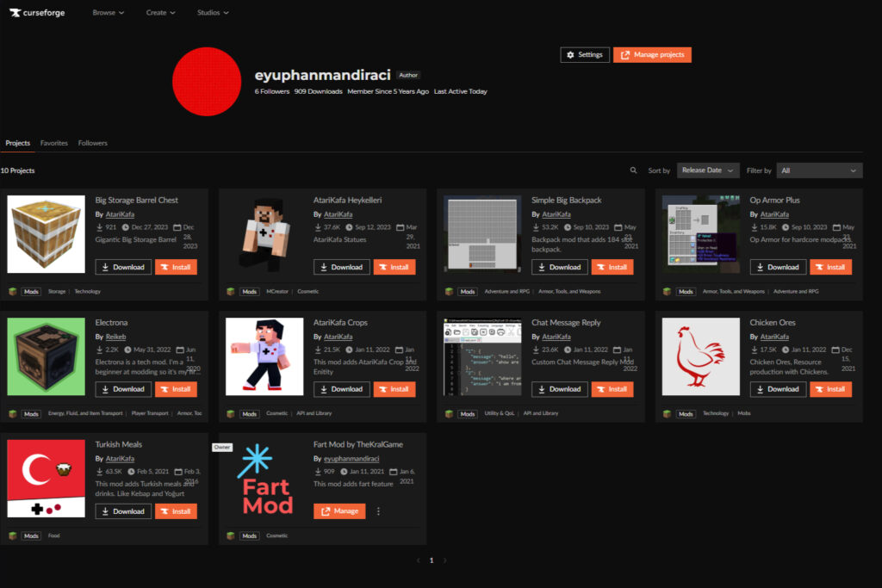
Task: Switch to the Followers tab
Action: 93,143
